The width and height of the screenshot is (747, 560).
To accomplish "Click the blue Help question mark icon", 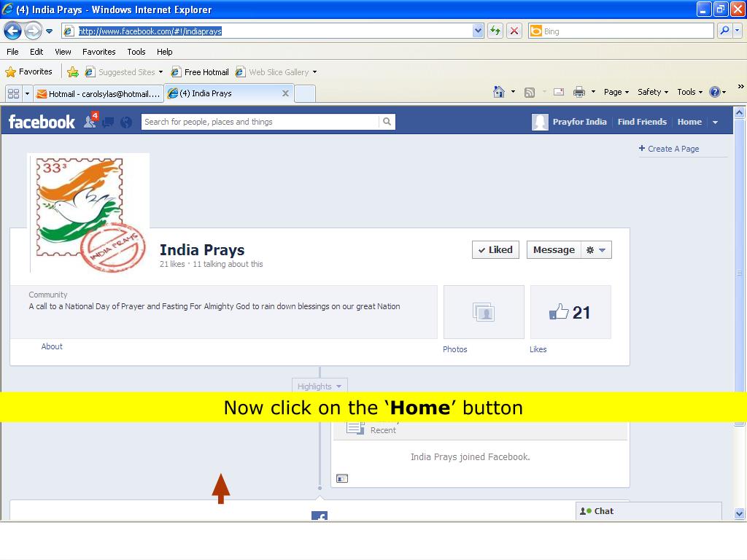I will point(715,92).
